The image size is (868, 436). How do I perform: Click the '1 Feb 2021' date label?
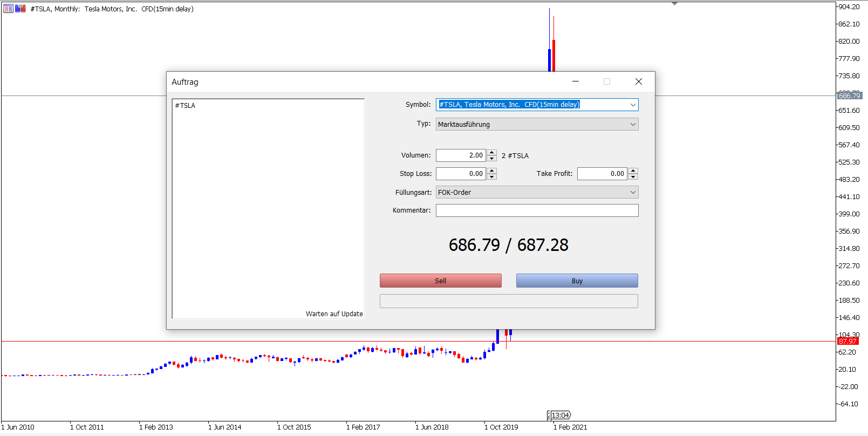pos(570,427)
